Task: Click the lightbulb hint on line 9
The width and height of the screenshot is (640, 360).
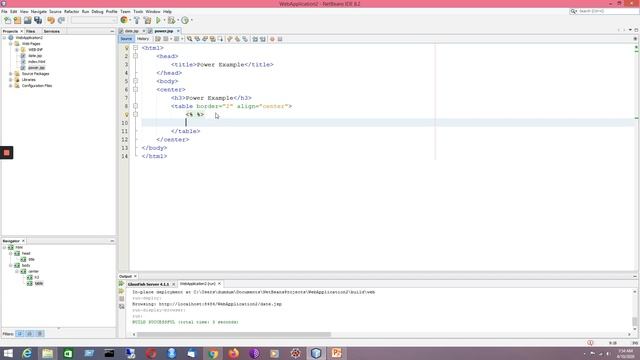Action: [x=127, y=115]
